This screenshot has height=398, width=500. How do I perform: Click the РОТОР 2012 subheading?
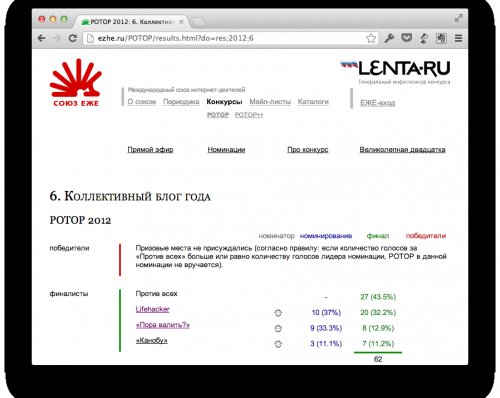click(80, 220)
